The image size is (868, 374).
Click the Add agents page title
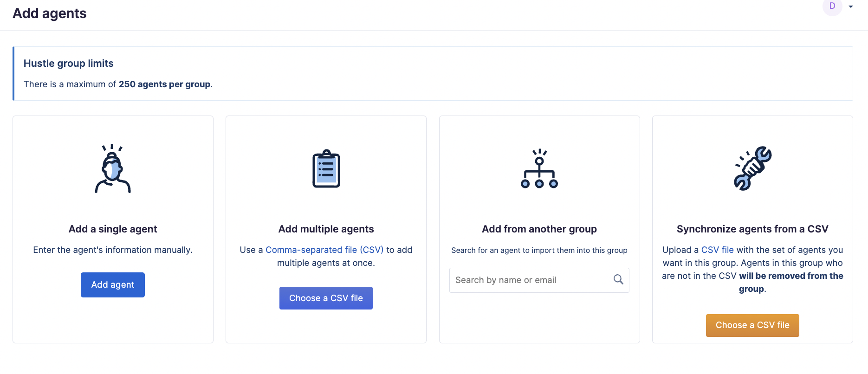coord(50,13)
